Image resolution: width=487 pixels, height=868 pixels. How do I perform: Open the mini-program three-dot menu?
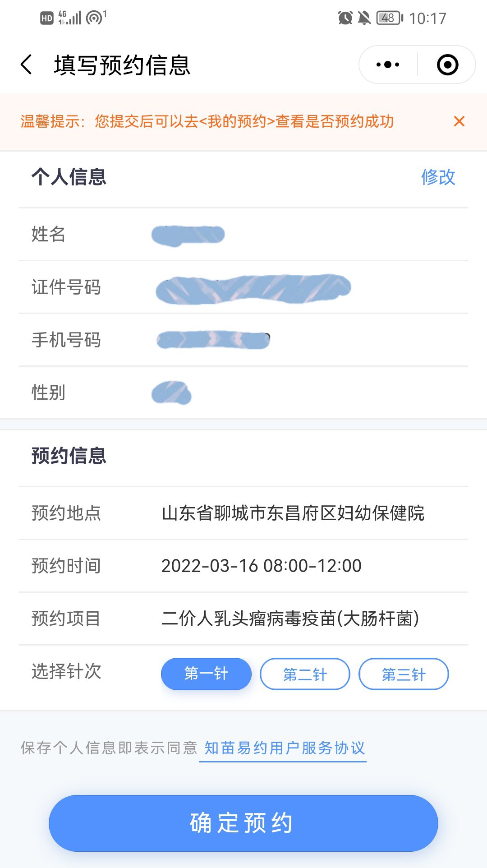(x=388, y=65)
